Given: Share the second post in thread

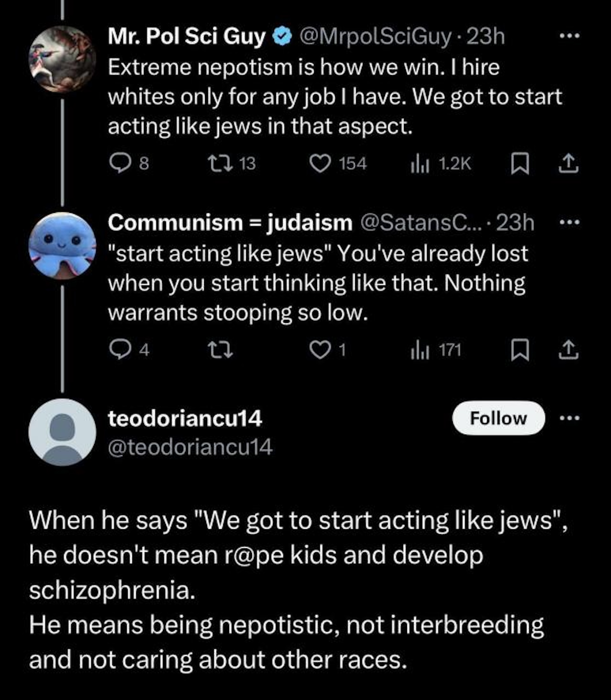Looking at the screenshot, I should (568, 350).
